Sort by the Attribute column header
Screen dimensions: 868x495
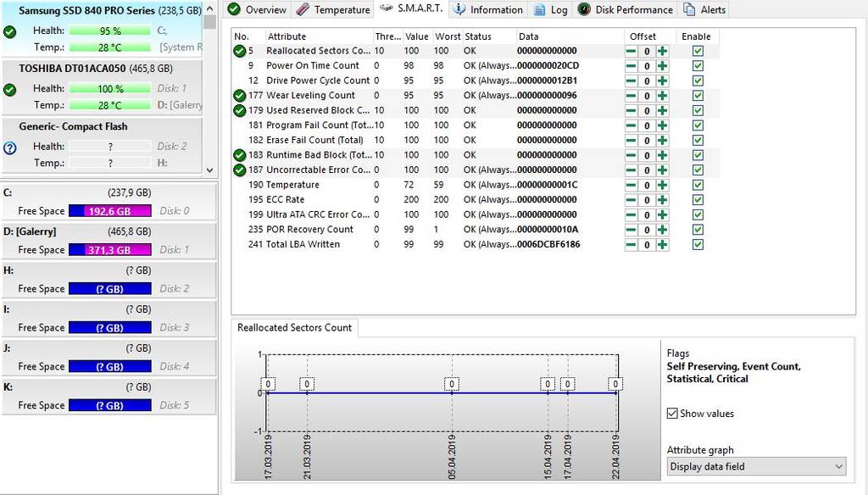[x=318, y=36]
